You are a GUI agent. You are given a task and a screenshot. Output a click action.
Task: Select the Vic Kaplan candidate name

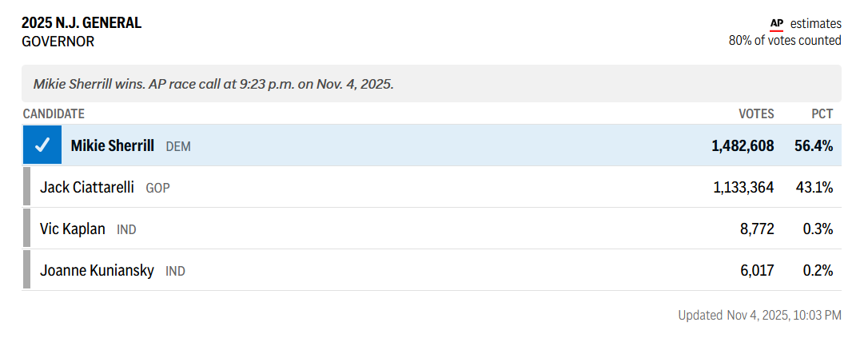tap(73, 229)
